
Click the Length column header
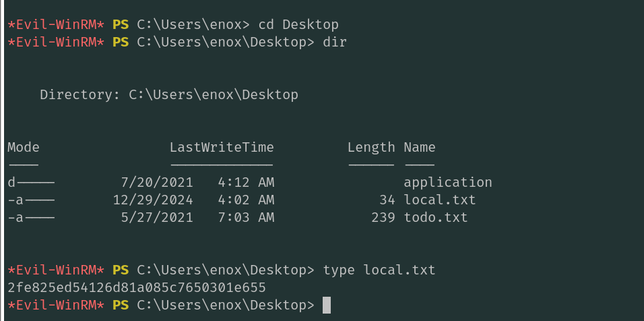371,147
